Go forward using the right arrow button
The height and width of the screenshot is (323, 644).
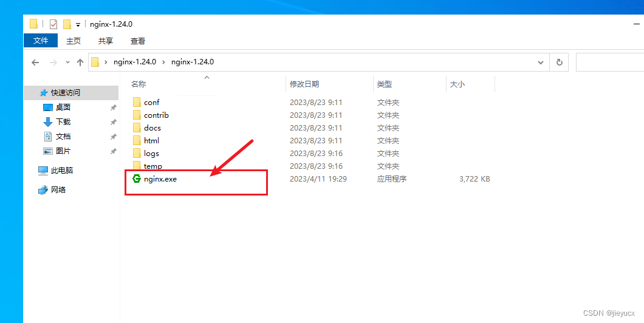tap(53, 63)
